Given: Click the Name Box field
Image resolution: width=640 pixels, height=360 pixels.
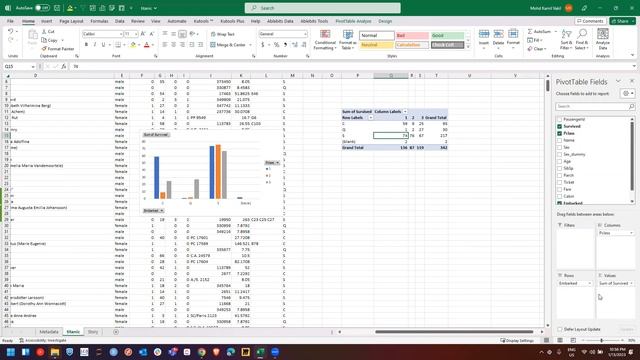Looking at the screenshot, I should click(x=17, y=66).
